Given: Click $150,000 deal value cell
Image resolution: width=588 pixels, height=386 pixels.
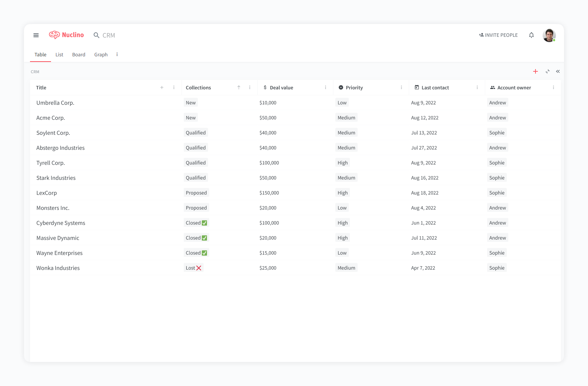Looking at the screenshot, I should pyautogui.click(x=269, y=193).
